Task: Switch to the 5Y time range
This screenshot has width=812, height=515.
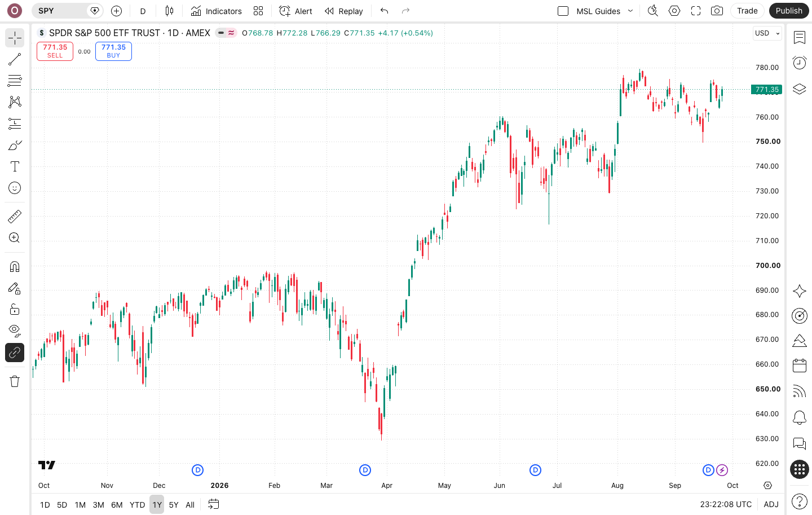Action: pyautogui.click(x=174, y=505)
